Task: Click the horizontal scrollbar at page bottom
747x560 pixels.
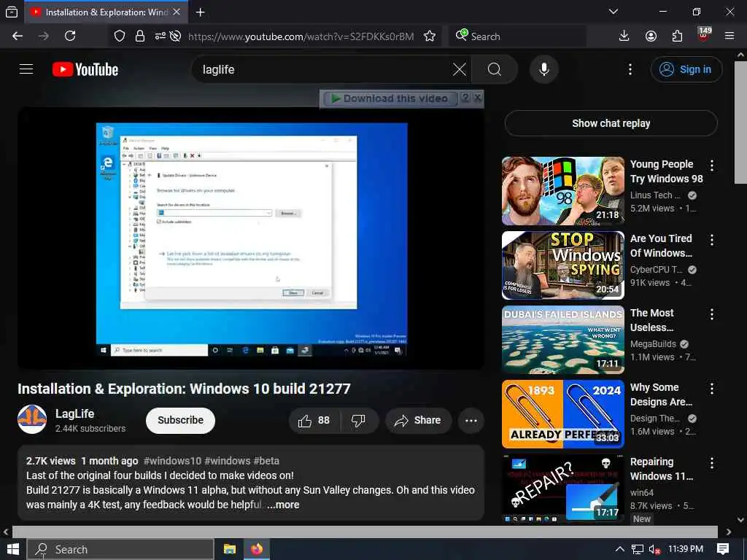Action: 365,532
